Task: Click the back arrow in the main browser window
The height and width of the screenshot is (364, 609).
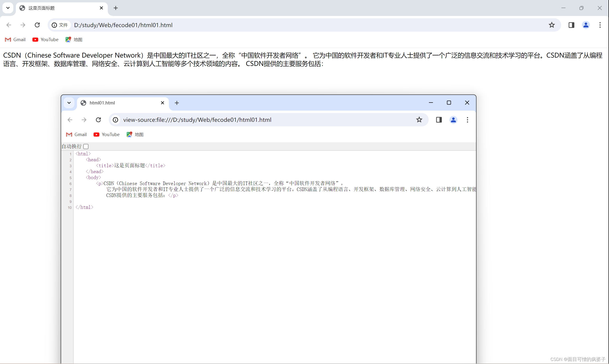Action: 9,25
